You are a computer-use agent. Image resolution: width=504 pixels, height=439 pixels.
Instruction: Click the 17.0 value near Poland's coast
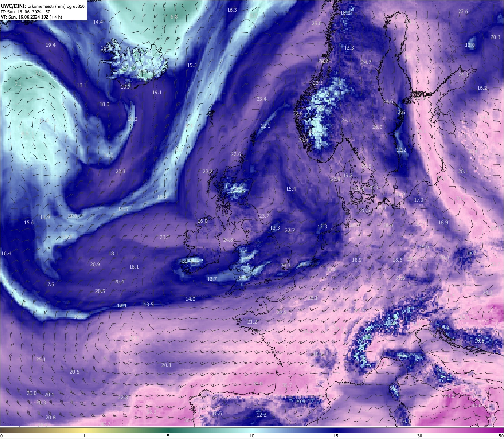click(419, 200)
